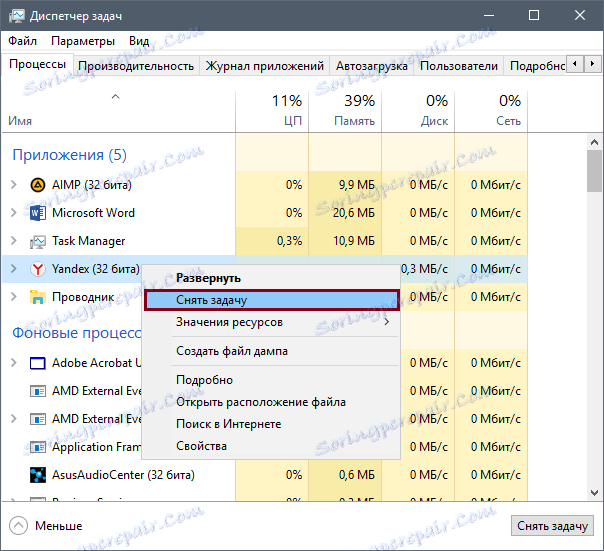
Task: Expand the Adobe Acrobat background process
Action: [14, 363]
